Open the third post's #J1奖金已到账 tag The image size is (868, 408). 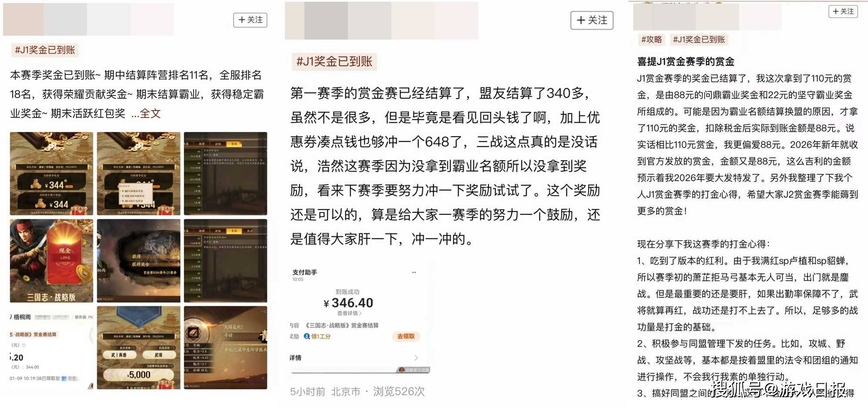click(699, 40)
